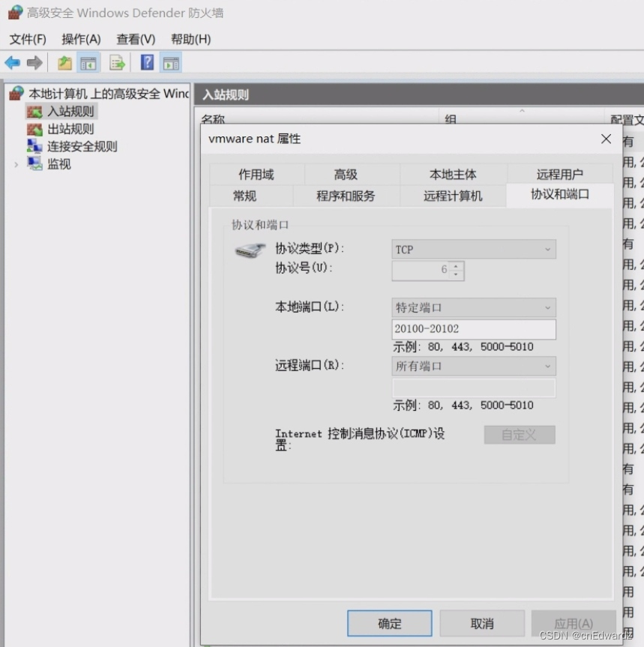Screen dimensions: 644x647
Task: Toggle the Show/Hide action pane icon
Action: [171, 63]
